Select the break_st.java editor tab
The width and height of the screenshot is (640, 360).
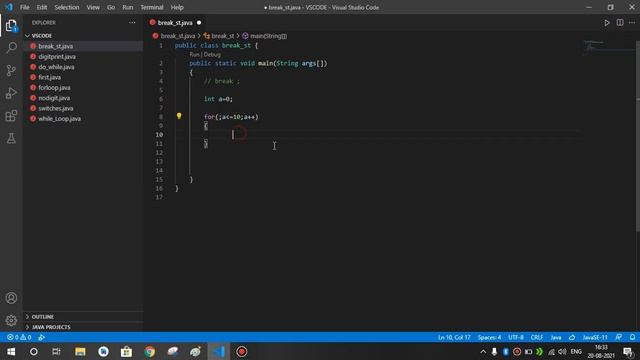point(176,23)
